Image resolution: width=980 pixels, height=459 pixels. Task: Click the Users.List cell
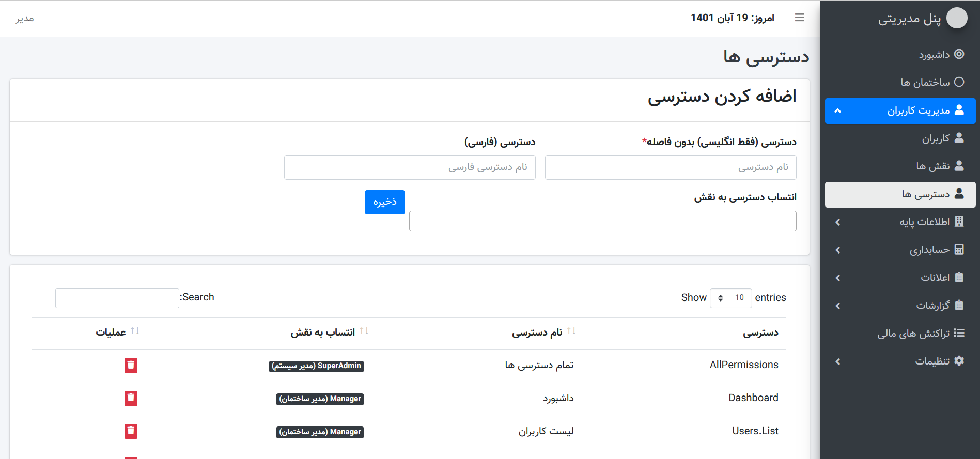(755, 431)
